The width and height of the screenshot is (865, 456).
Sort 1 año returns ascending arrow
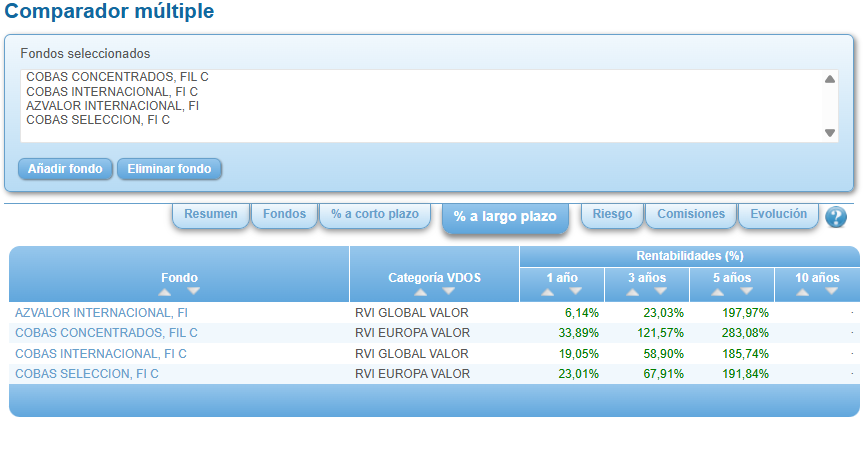click(547, 291)
